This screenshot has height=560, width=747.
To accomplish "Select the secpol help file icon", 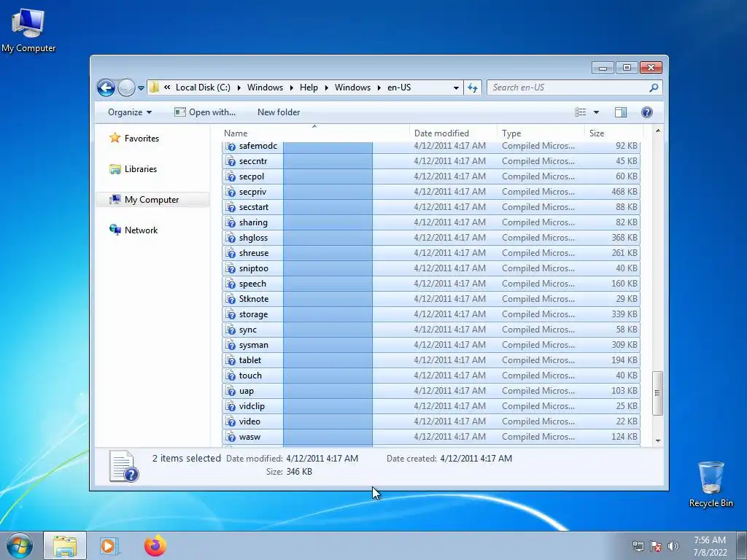I will click(231, 176).
